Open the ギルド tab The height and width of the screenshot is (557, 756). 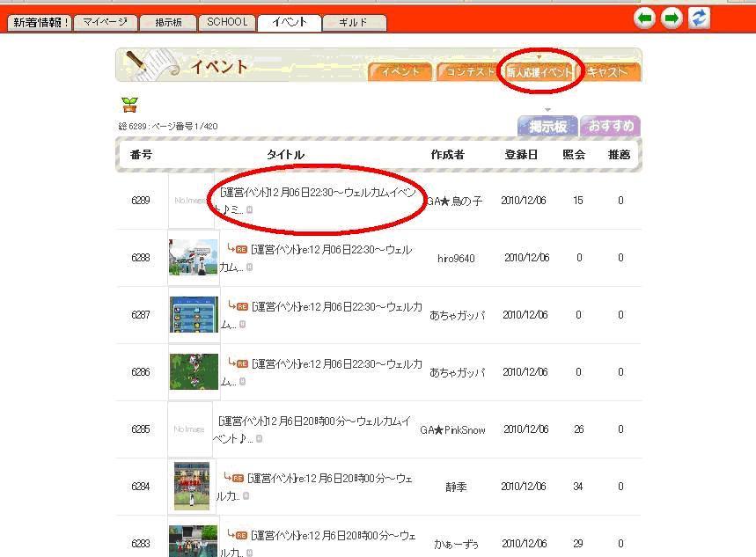tap(353, 23)
